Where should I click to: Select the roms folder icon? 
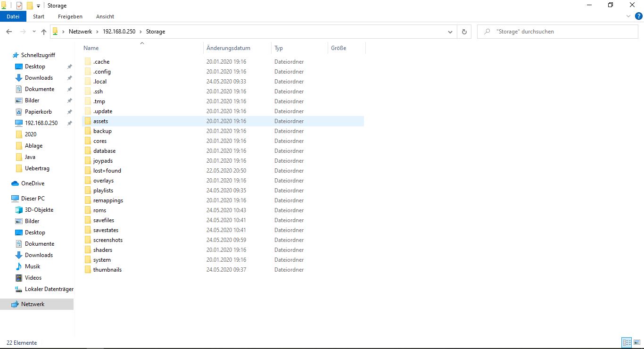pos(87,210)
